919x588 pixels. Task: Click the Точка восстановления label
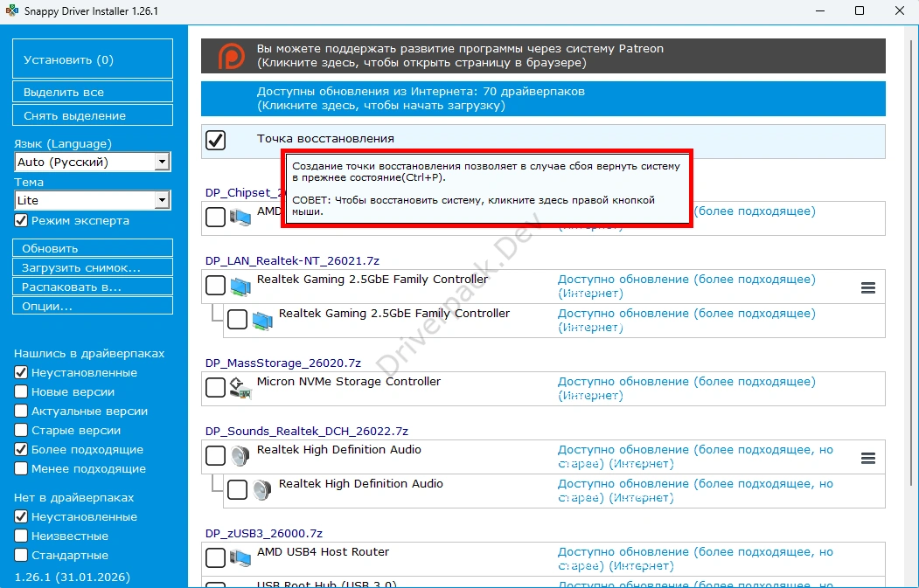point(325,139)
